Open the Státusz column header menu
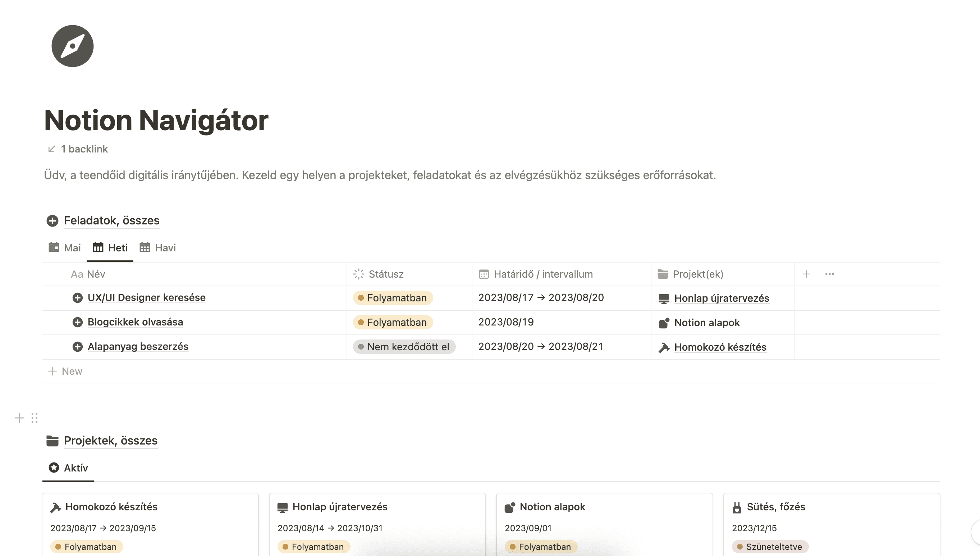 point(409,274)
